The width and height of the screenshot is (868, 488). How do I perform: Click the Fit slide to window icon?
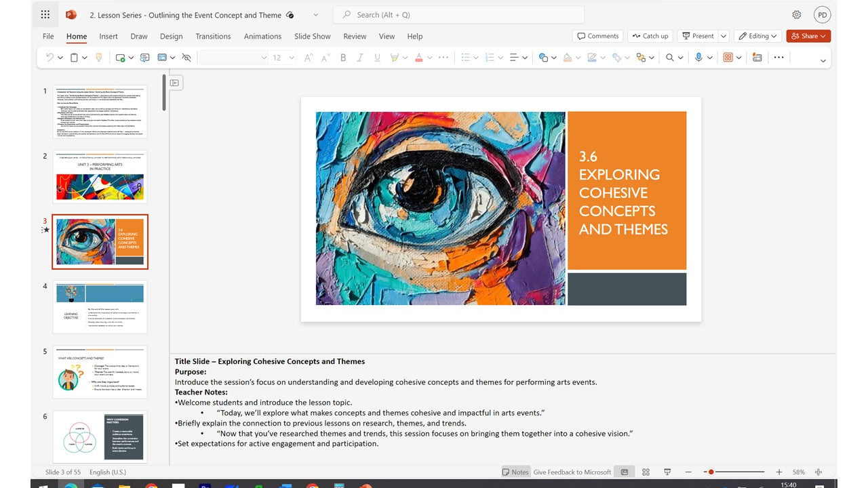818,472
